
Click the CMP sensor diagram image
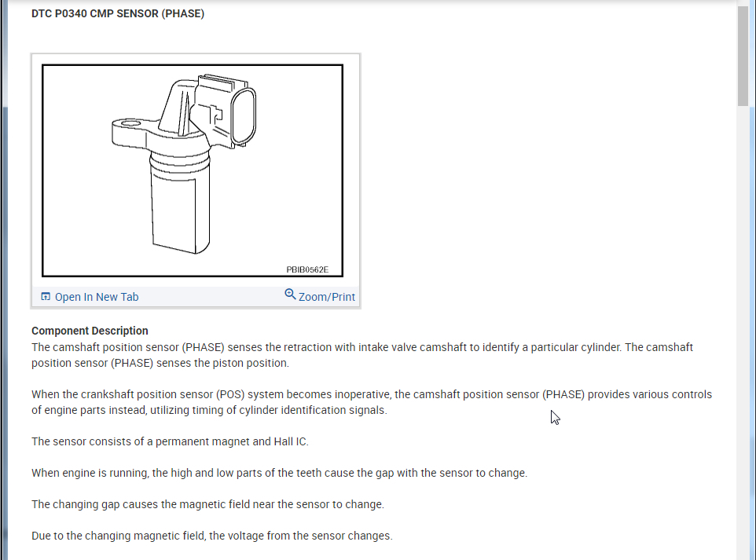pos(193,170)
